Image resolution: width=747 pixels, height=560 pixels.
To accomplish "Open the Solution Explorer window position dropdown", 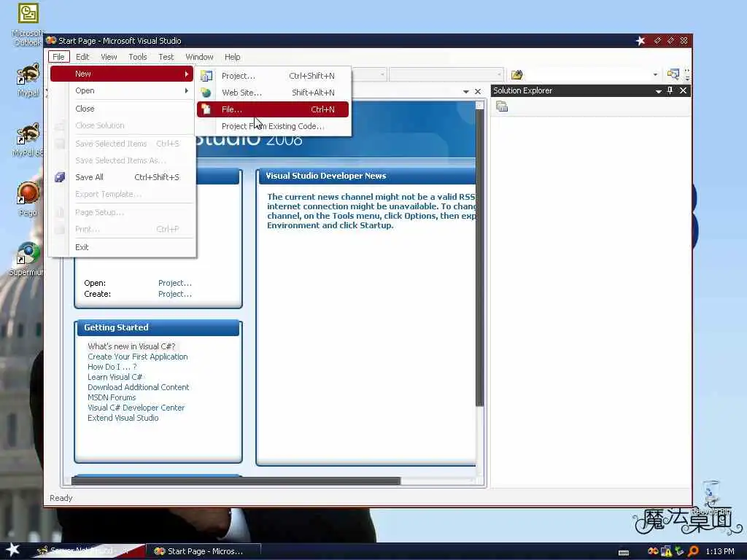I will [x=659, y=91].
